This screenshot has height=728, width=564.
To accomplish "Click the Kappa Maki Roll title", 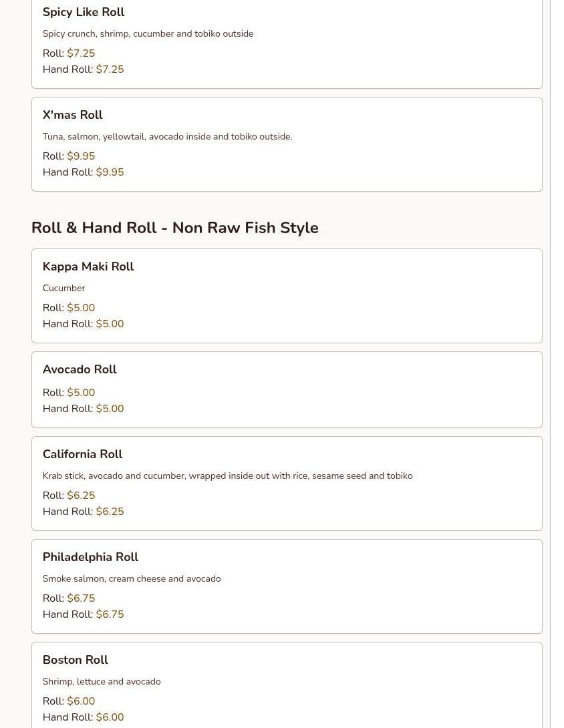I will [88, 266].
